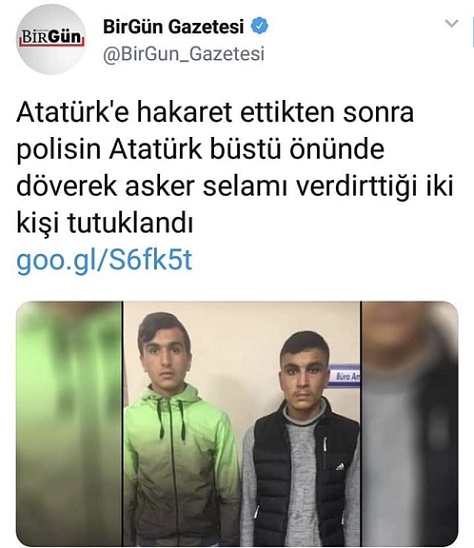Click the face of the green-jacket man
The height and width of the screenshot is (548, 474).
(165, 361)
